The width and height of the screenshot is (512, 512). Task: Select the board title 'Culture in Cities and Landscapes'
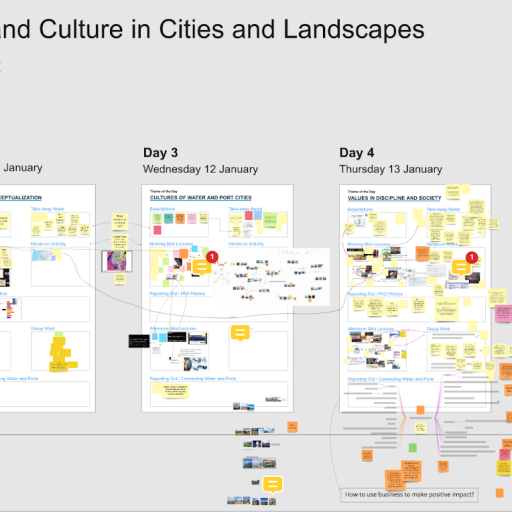tap(232, 29)
